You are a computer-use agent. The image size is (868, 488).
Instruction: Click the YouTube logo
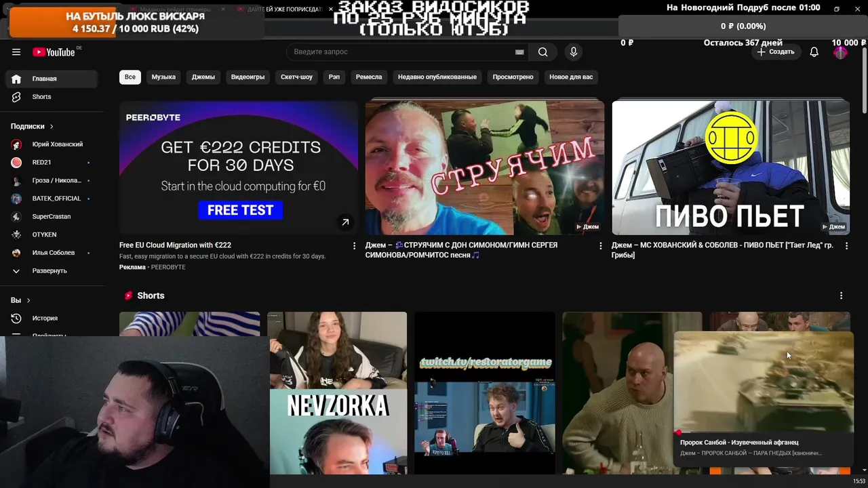54,52
